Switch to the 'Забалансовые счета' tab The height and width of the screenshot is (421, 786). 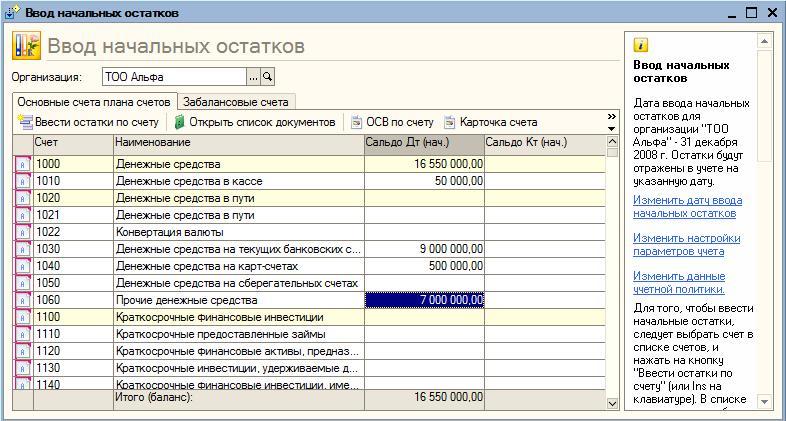(236, 102)
